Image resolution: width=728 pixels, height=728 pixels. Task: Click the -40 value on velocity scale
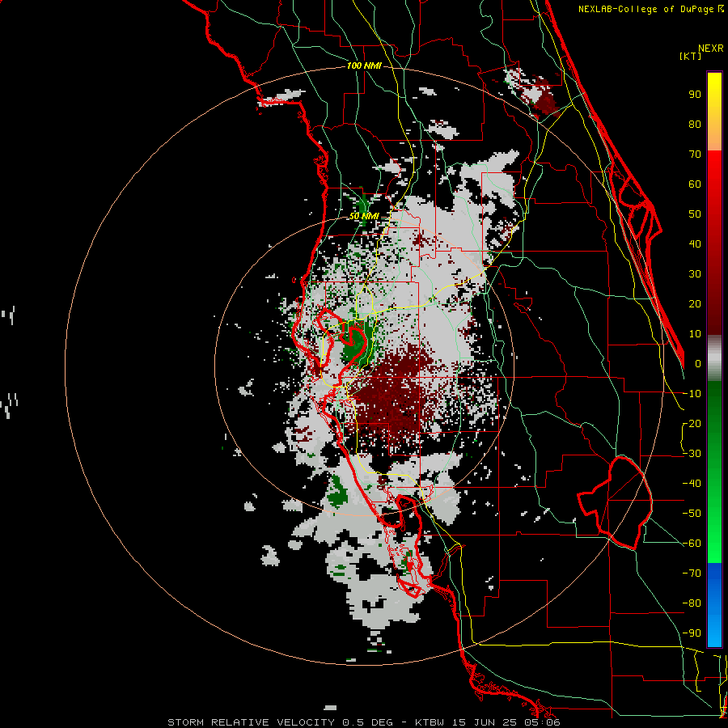692,484
